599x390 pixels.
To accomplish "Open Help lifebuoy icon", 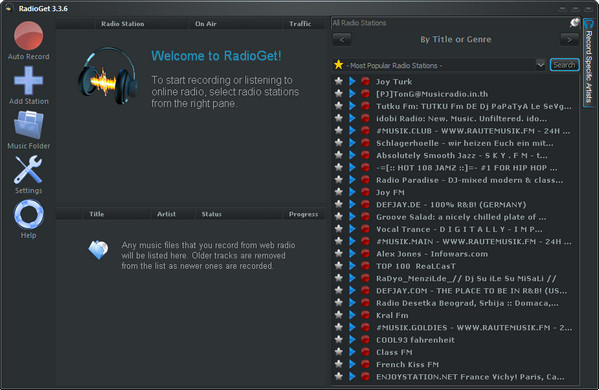I will point(29,214).
